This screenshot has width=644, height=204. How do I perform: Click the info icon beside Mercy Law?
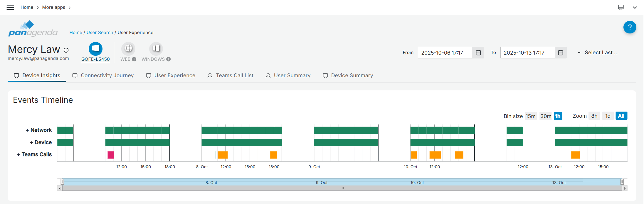click(66, 50)
